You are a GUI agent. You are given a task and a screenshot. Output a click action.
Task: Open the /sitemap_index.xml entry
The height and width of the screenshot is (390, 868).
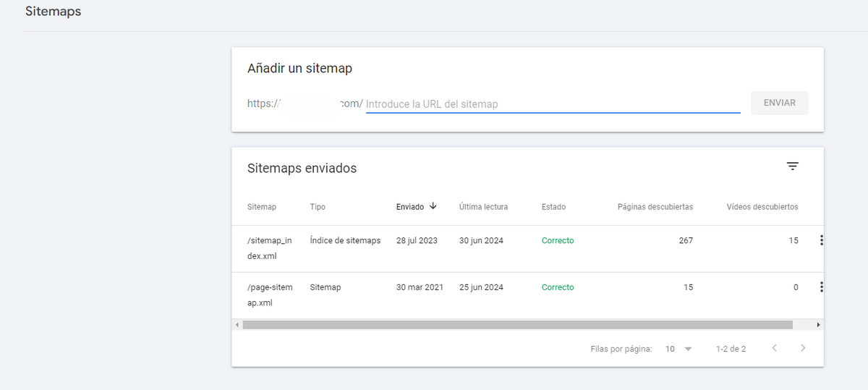(x=270, y=248)
